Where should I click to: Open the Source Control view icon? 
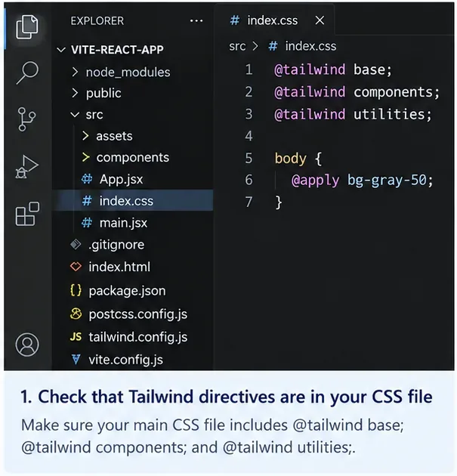26,119
